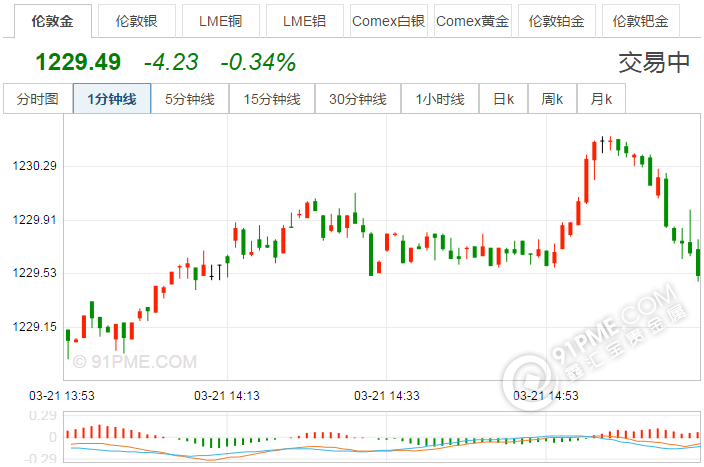Click the 1230.29 price axis label
Image resolution: width=704 pixels, height=467 pixels.
pyautogui.click(x=35, y=166)
